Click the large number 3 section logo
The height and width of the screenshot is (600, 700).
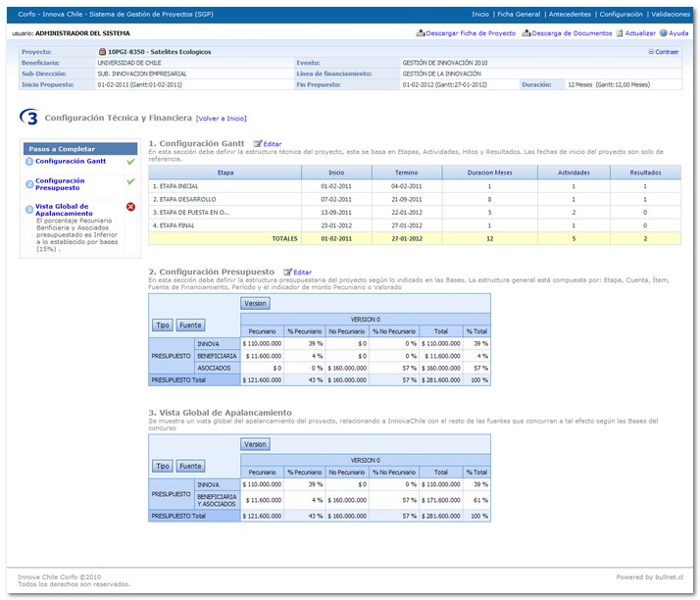[x=29, y=118]
